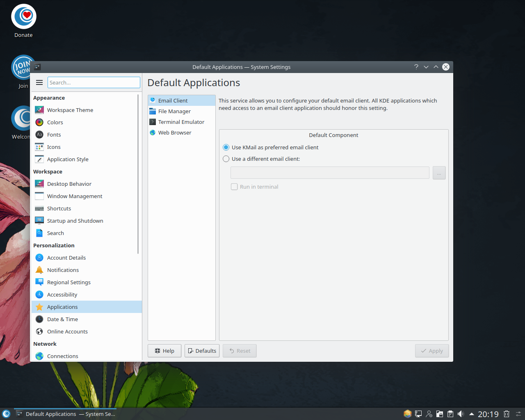Click the Online Accounts icon

click(x=39, y=331)
